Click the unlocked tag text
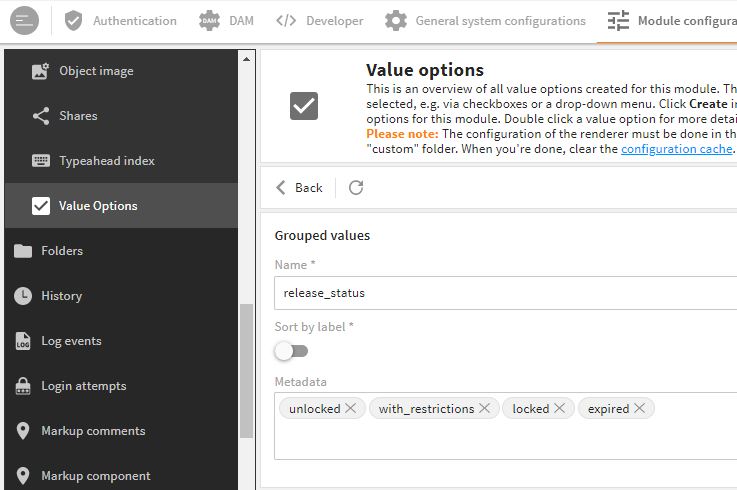 point(314,409)
